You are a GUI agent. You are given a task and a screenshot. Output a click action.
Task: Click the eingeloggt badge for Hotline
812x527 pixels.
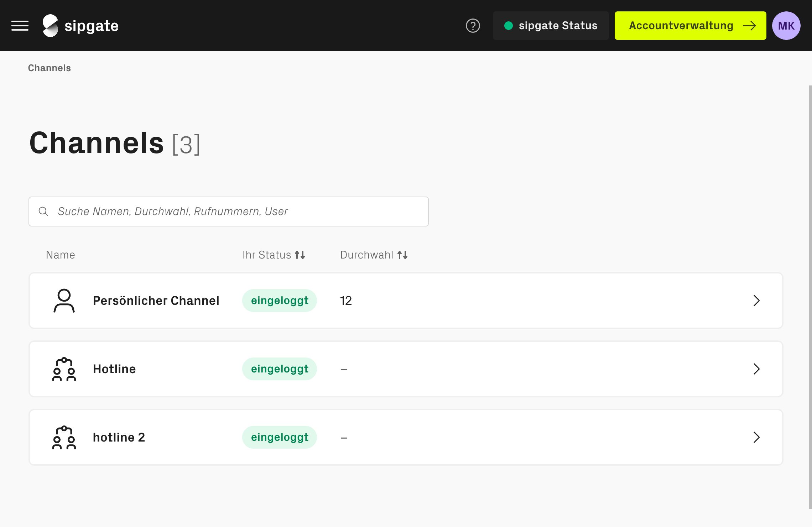pyautogui.click(x=280, y=369)
